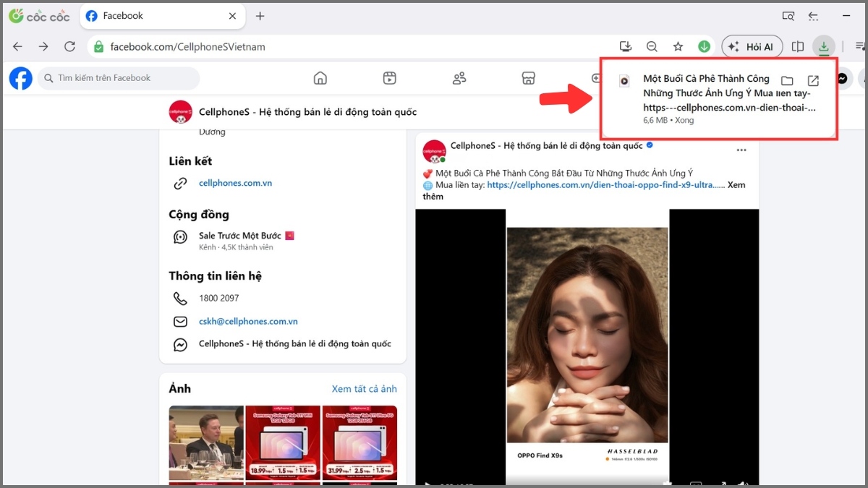Open the three-dot menu on the post
868x488 pixels.
pos(741,150)
